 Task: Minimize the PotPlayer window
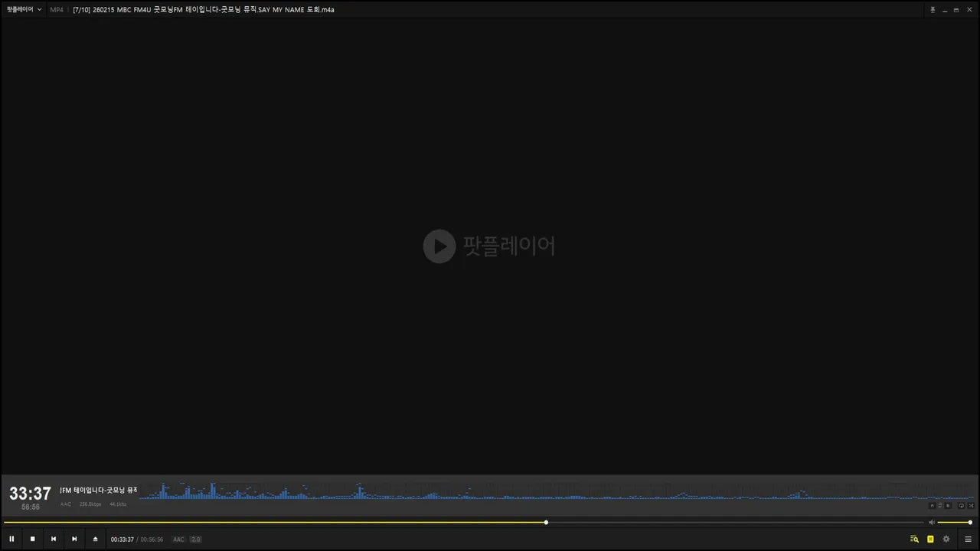(x=945, y=10)
